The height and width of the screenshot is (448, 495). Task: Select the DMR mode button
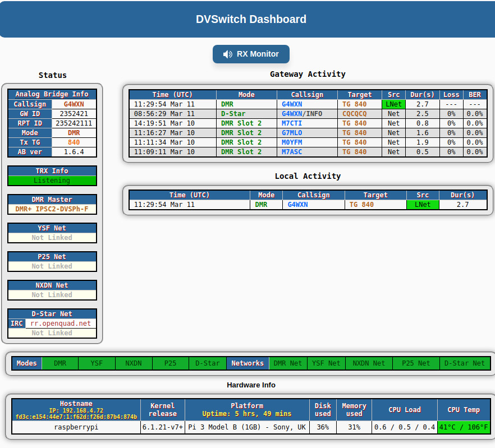coord(59,363)
